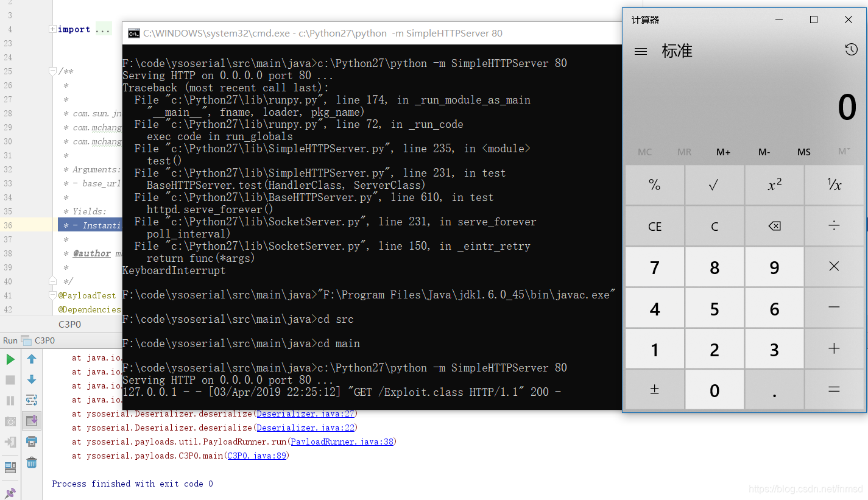Open the PayloadRunner.java:38 link

(x=342, y=442)
